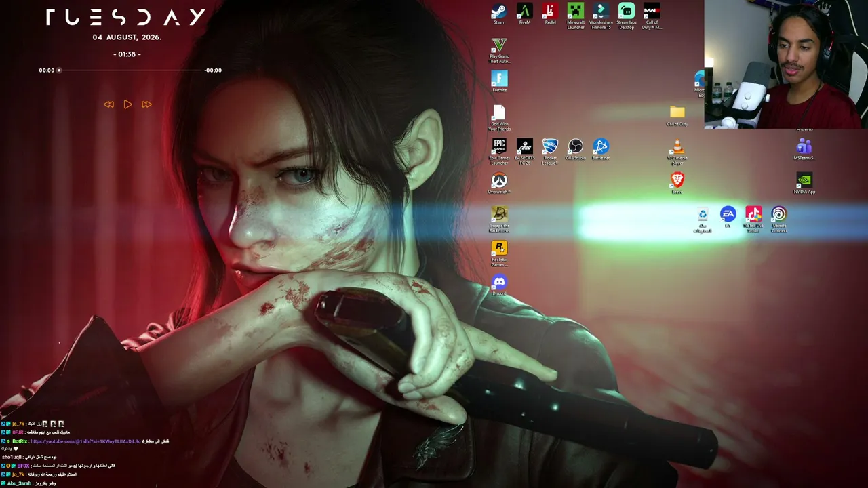Click username 0FJR in chat
The height and width of the screenshot is (488, 868).
click(x=18, y=432)
